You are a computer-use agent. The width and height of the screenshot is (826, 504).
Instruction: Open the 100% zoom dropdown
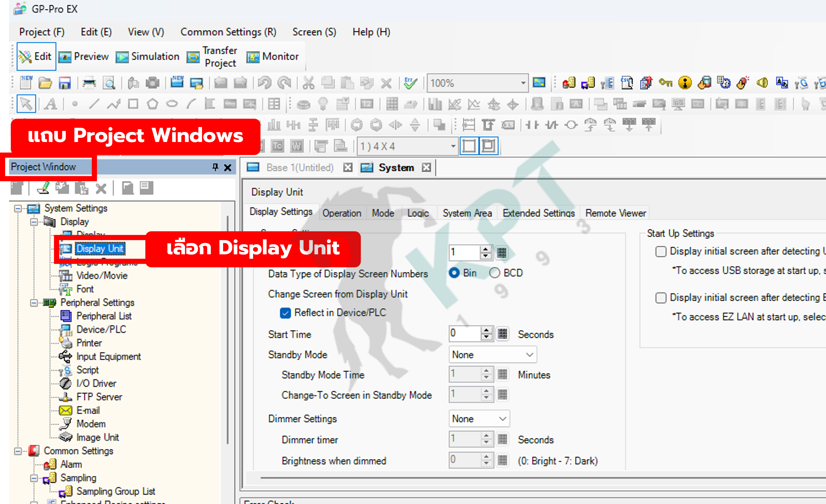pos(523,83)
